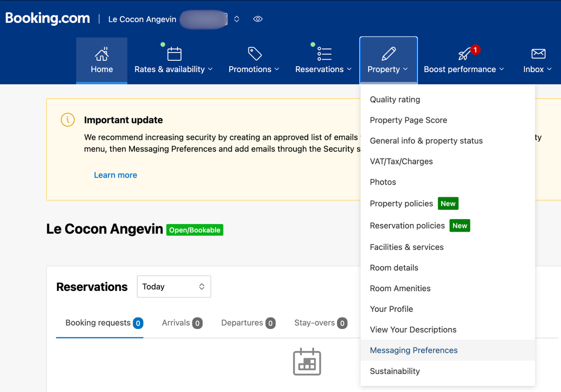Select View Your Descriptions menu item

pos(448,330)
